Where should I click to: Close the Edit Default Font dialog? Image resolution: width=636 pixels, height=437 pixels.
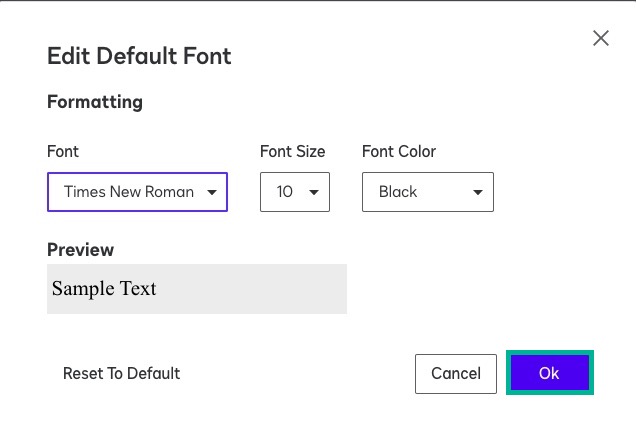601,38
